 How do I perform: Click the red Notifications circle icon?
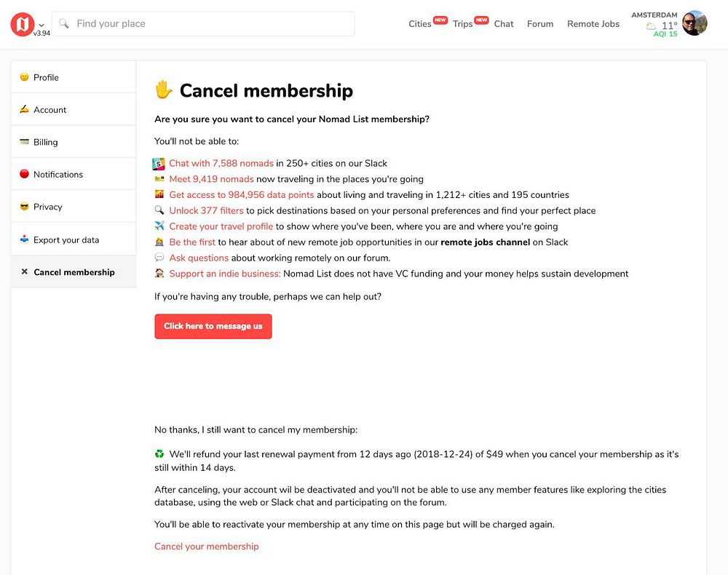[x=24, y=175]
